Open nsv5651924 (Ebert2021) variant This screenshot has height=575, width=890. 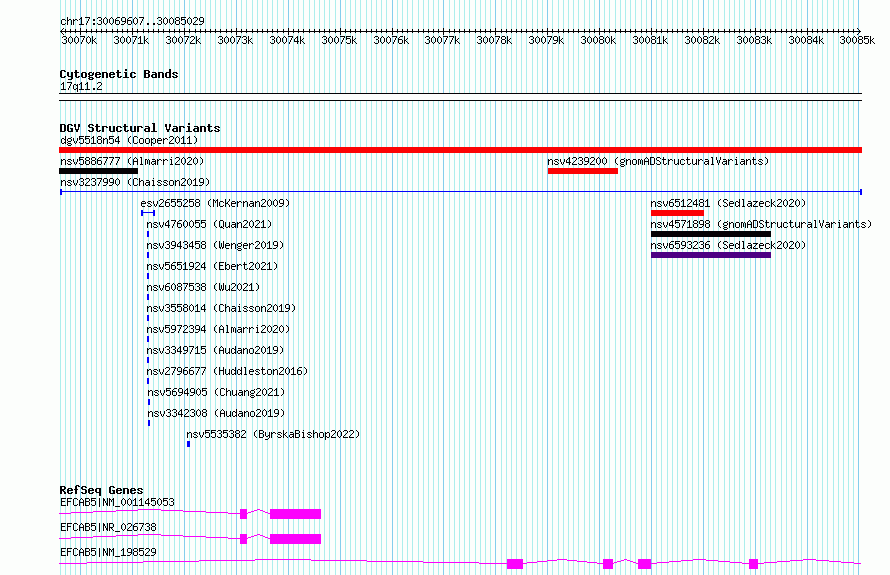coord(212,266)
